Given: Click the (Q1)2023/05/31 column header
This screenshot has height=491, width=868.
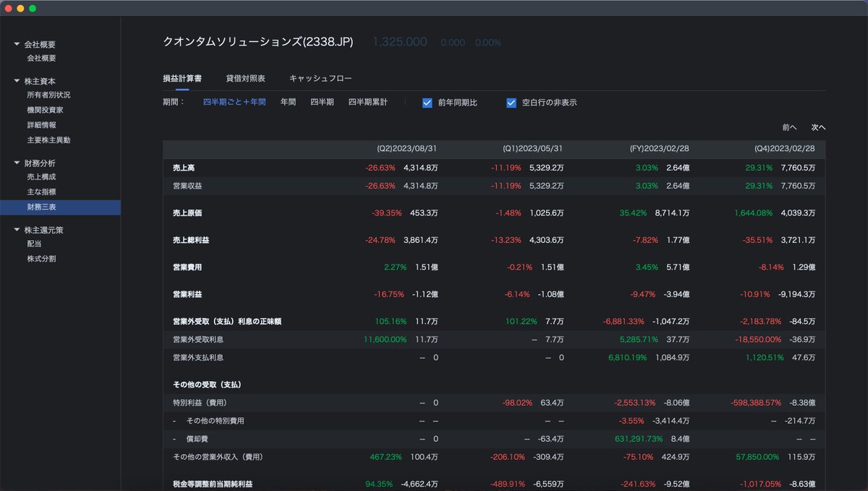Looking at the screenshot, I should coord(532,149).
